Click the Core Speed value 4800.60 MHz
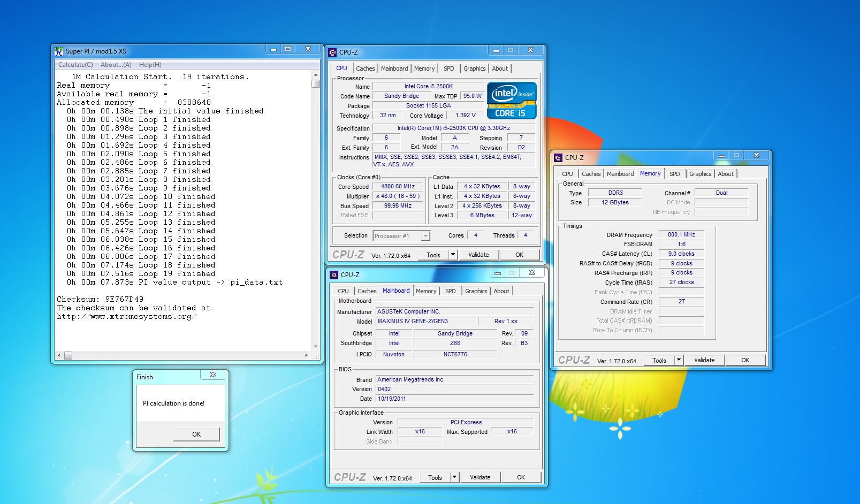The height and width of the screenshot is (504, 860). tap(398, 186)
